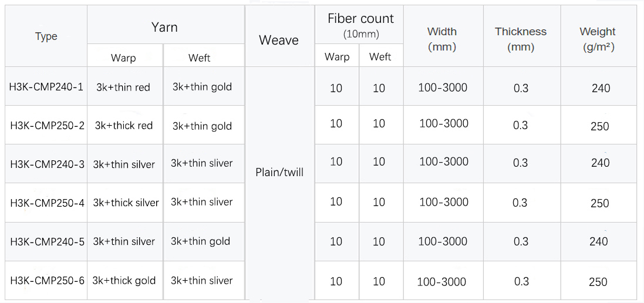Select the H3K-CMP240-5 type cell
644x303 pixels.
click(47, 241)
